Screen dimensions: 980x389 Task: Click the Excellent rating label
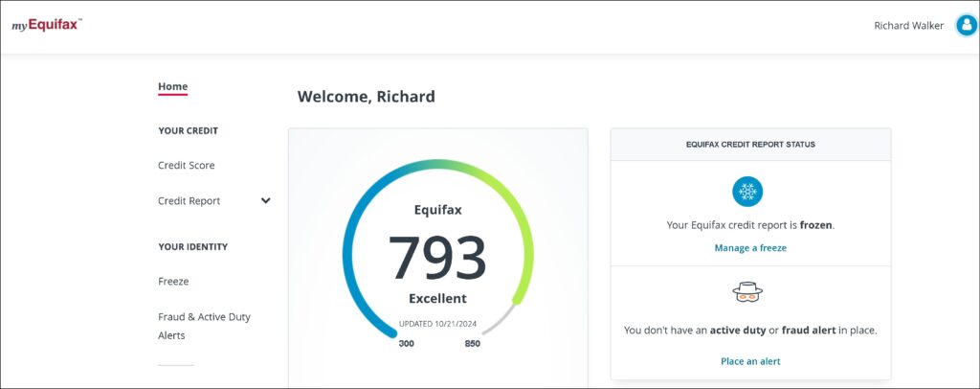tap(437, 298)
